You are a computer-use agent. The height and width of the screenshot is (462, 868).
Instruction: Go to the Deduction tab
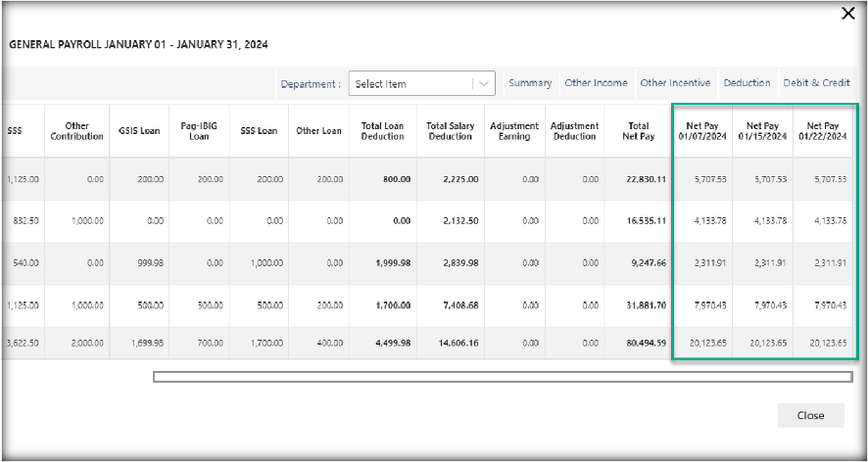[x=747, y=83]
